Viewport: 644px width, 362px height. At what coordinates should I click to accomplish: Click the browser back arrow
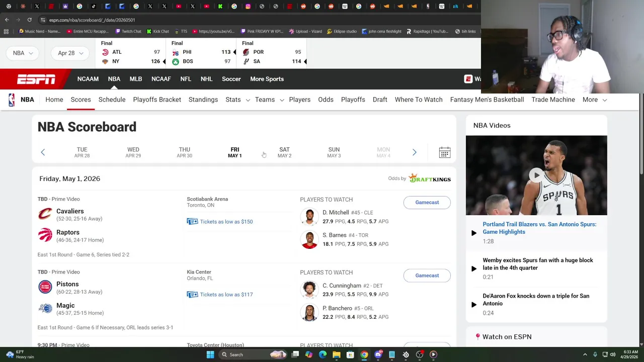7,20
